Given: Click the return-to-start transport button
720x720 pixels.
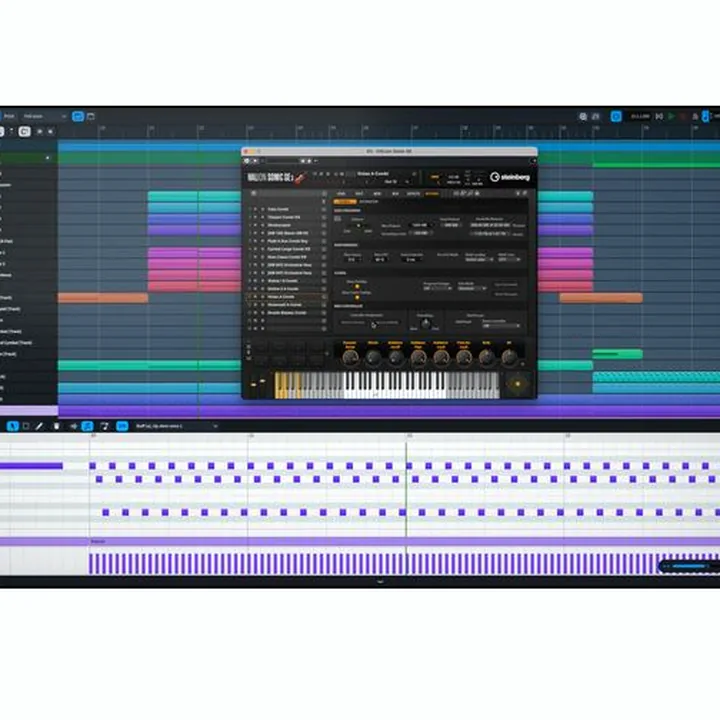Looking at the screenshot, I should coord(659,117).
